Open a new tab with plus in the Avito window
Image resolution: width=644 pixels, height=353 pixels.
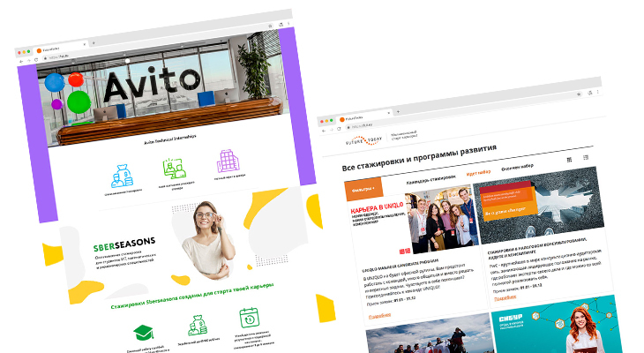(x=94, y=42)
